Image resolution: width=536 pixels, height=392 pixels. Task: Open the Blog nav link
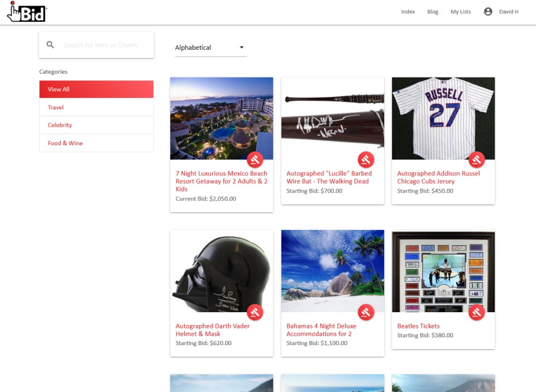pos(432,12)
